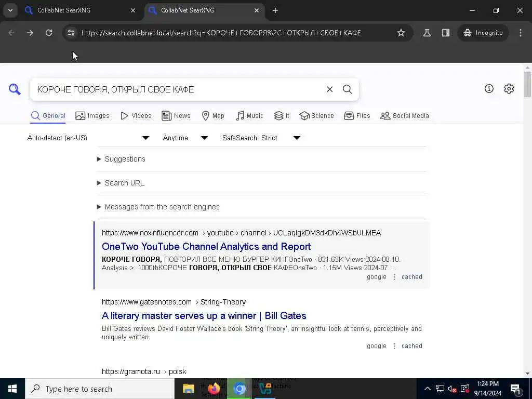This screenshot has height=399, width=532.
Task: Click the page vertical scrollbar thumb
Action: (527, 84)
